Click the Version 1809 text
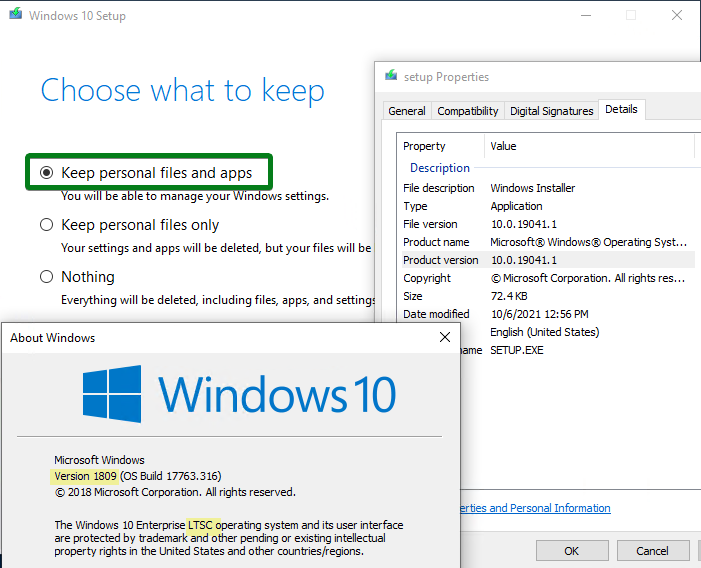 pyautogui.click(x=85, y=476)
